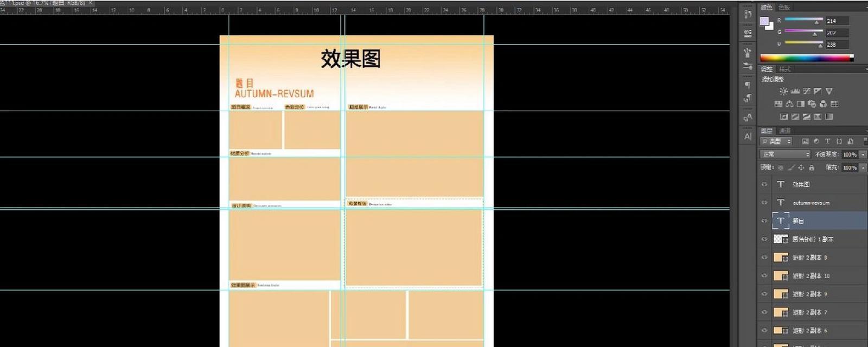Click the R value input field
Screen dimensions: 868x347
point(837,21)
